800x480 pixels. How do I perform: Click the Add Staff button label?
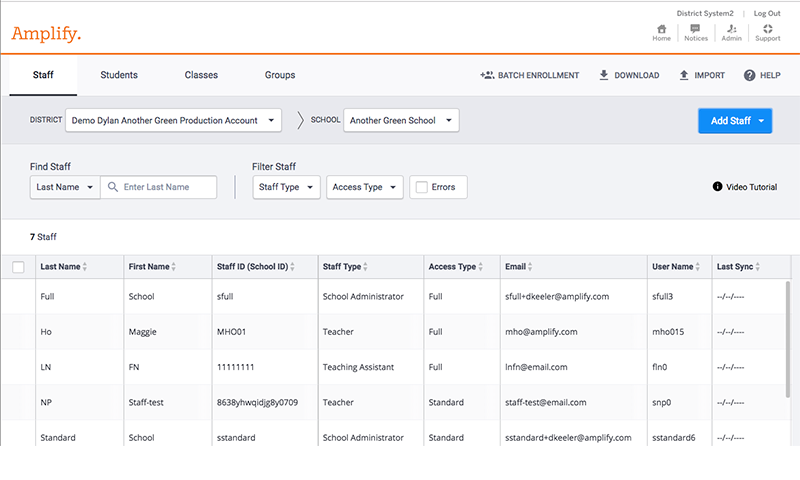point(731,121)
